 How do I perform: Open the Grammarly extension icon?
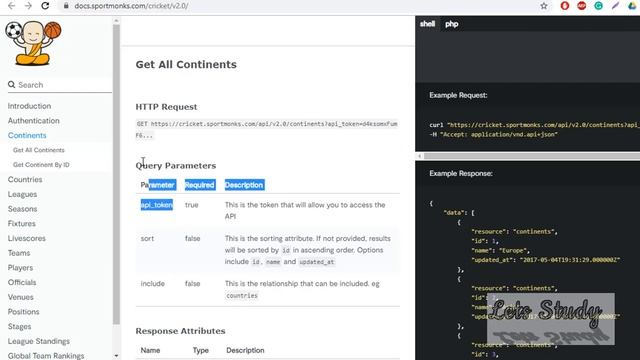(x=598, y=6)
